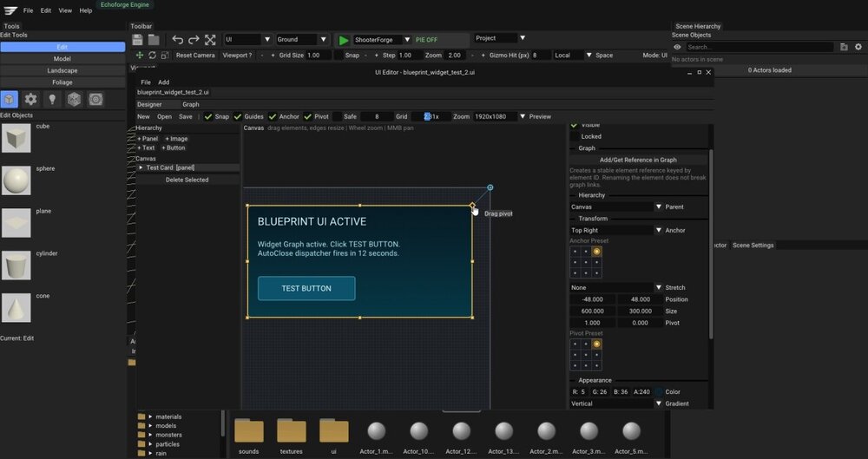
Task: Select the scale gizmo icon
Action: click(164, 56)
